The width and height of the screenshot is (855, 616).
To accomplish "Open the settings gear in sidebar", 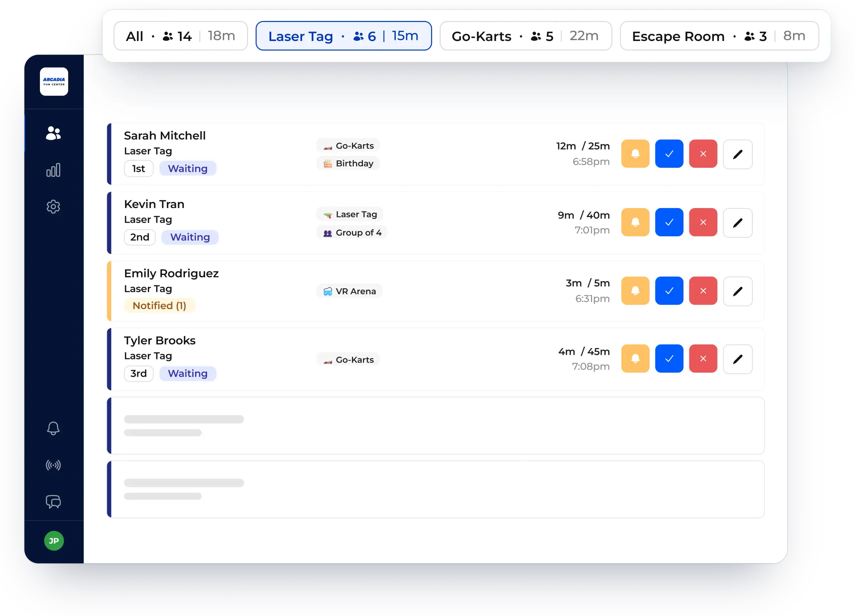I will point(53,207).
